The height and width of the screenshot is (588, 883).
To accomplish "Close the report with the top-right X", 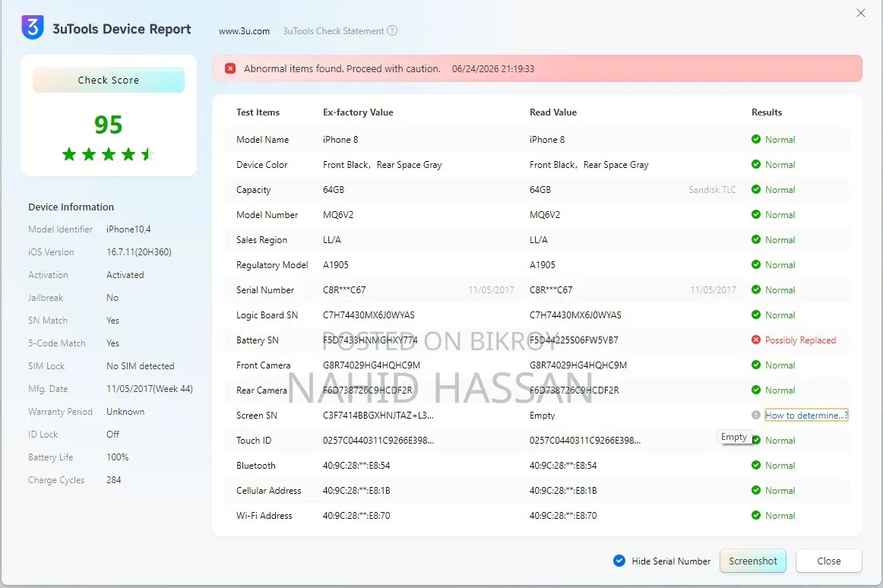I will (861, 13).
